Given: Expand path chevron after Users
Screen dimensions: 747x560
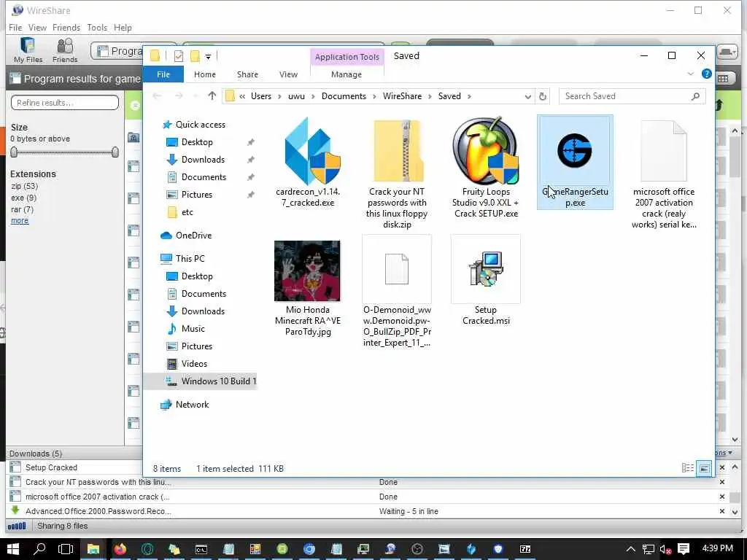Looking at the screenshot, I should tap(279, 96).
